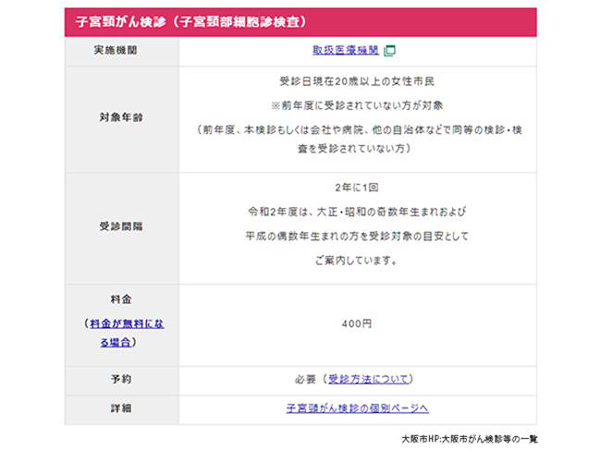Select the line 平成の偶数年生まれの方を受診対象の目安として
The height and width of the screenshot is (450, 600).
click(x=357, y=236)
